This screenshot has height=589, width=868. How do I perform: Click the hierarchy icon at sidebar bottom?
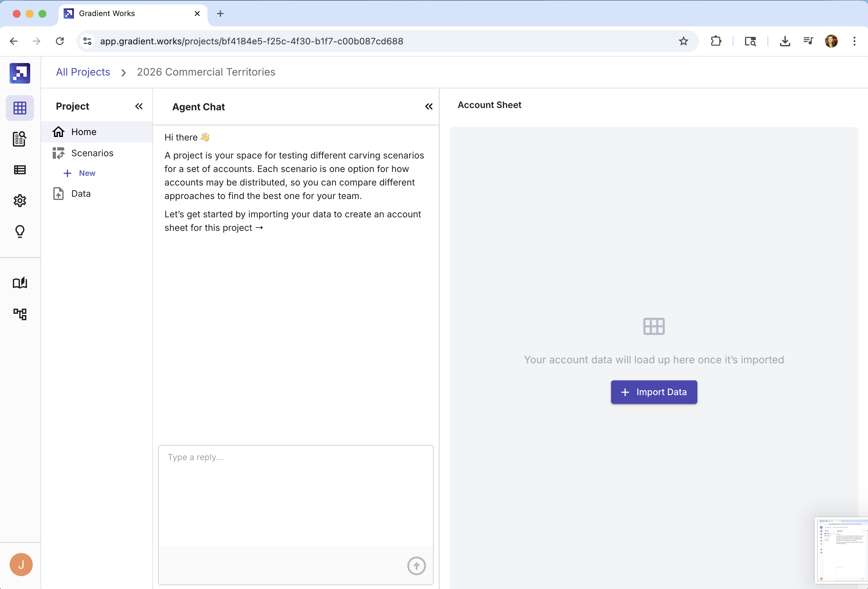pyautogui.click(x=20, y=314)
